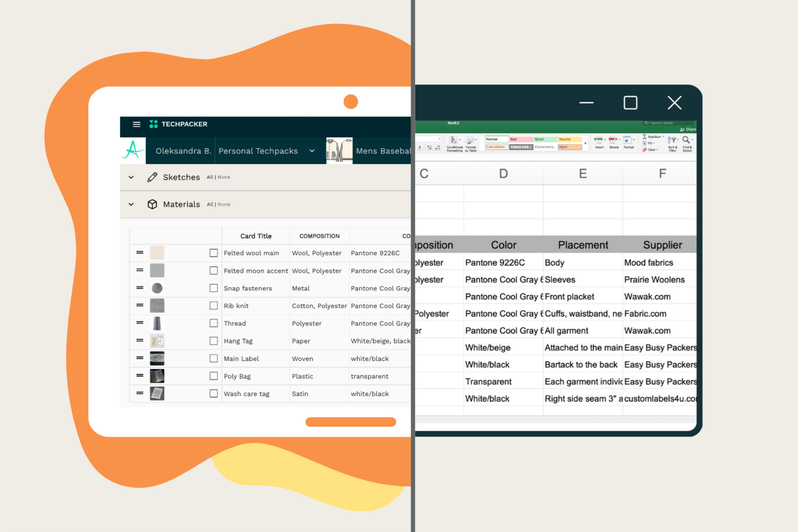
Task: Click None next to Sketches
Action: (224, 177)
